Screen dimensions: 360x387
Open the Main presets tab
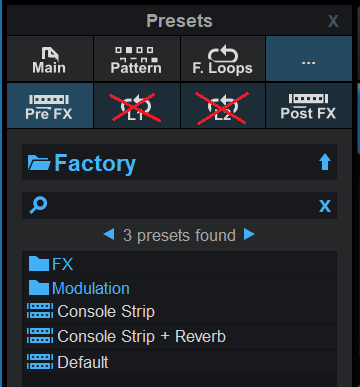tap(50, 59)
